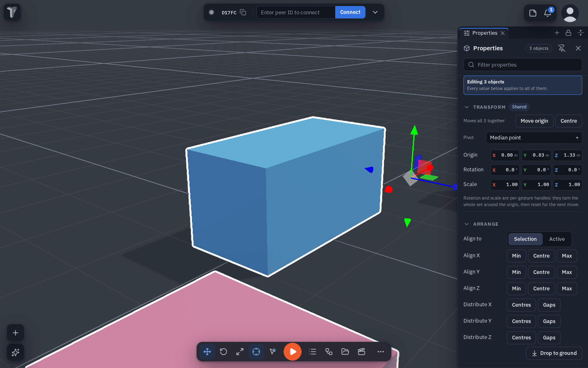The image size is (588, 368).
Task: Open the list outline icon in toolbar
Action: [x=312, y=352]
